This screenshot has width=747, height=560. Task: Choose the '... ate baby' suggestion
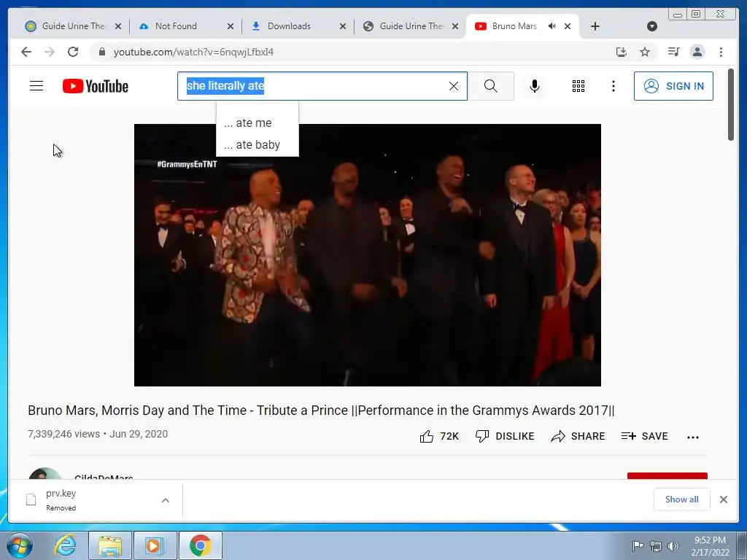click(258, 145)
